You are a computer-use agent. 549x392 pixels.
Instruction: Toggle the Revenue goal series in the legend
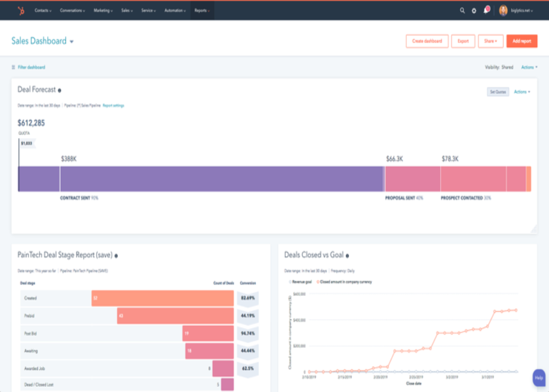point(301,282)
